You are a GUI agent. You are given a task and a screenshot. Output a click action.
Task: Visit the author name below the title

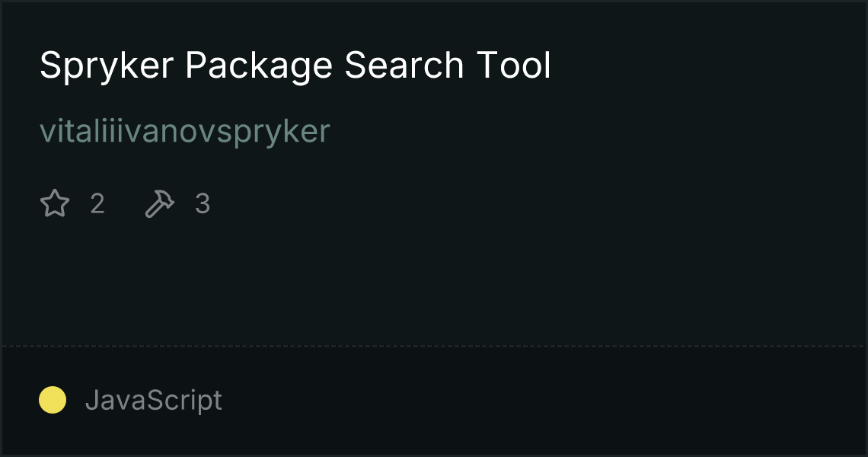pyautogui.click(x=184, y=131)
